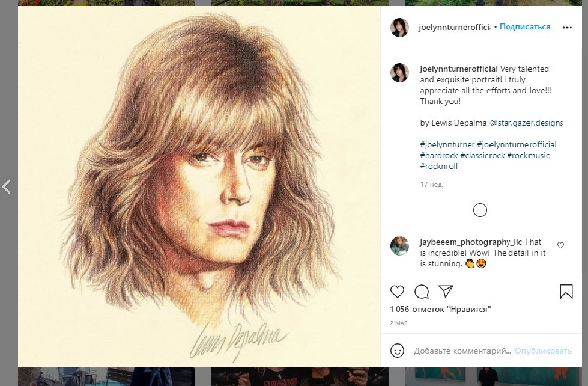Open the three-dot post options menu
The height and width of the screenshot is (386, 588).
coord(567,28)
